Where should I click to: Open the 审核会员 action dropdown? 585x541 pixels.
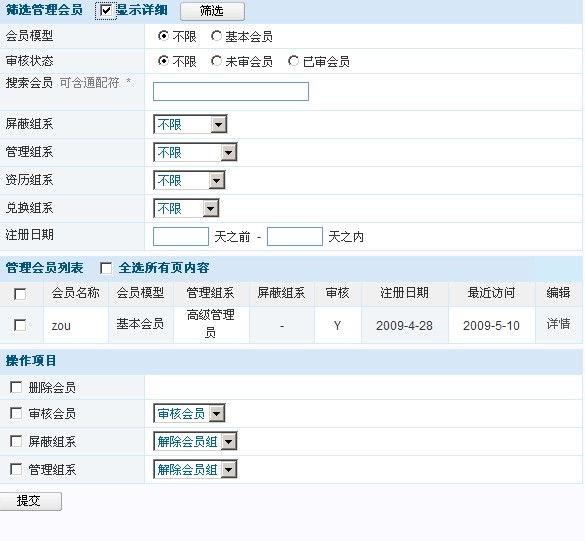click(189, 413)
